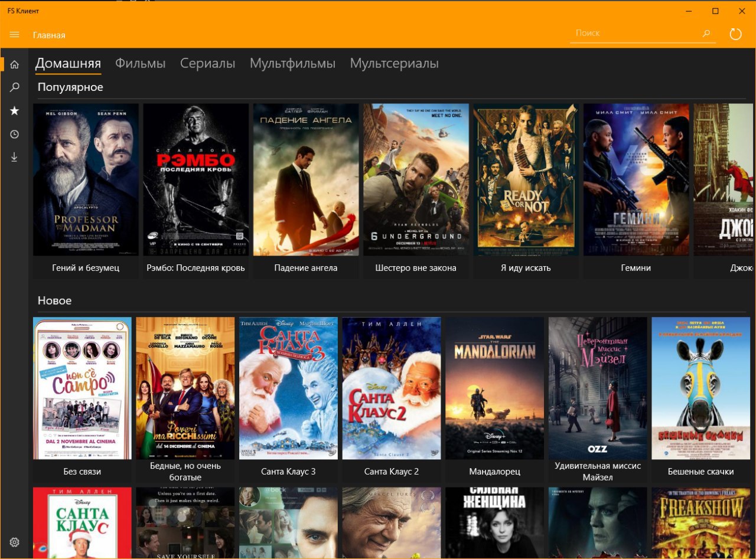756x559 pixels.
Task: Open the Санта Клаус 3 poster
Action: point(288,388)
